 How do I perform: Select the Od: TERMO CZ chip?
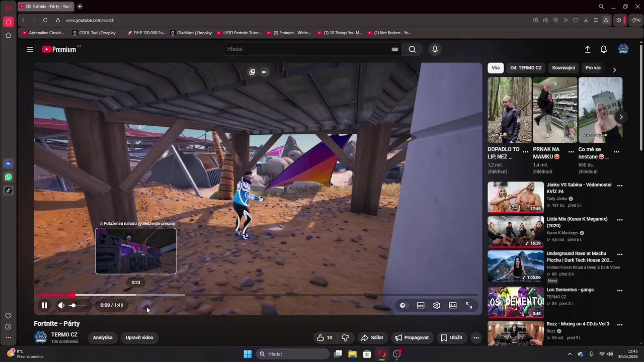click(x=526, y=68)
